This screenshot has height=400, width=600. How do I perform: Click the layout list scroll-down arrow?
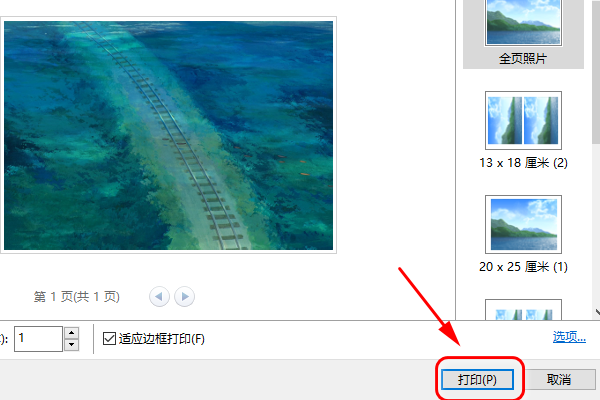[597, 312]
